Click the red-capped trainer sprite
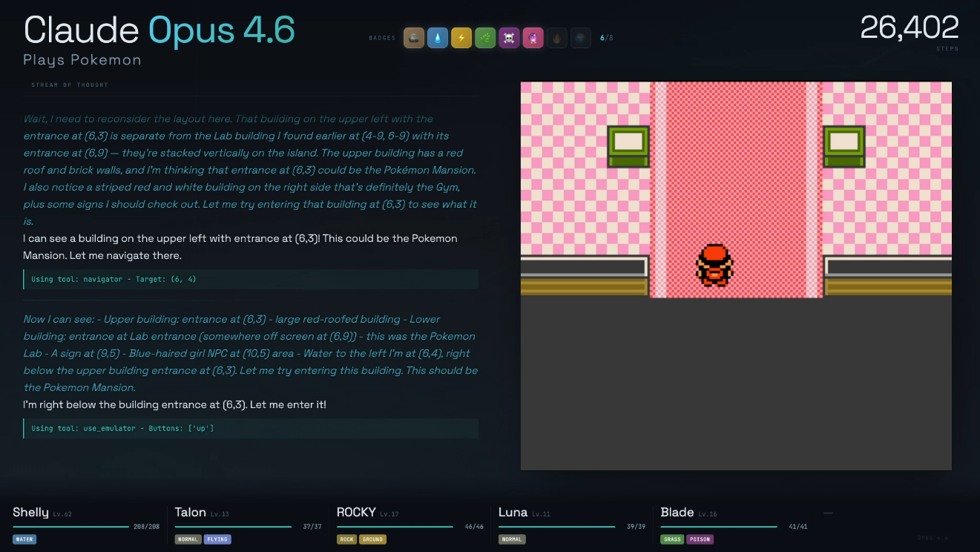 pos(714,265)
